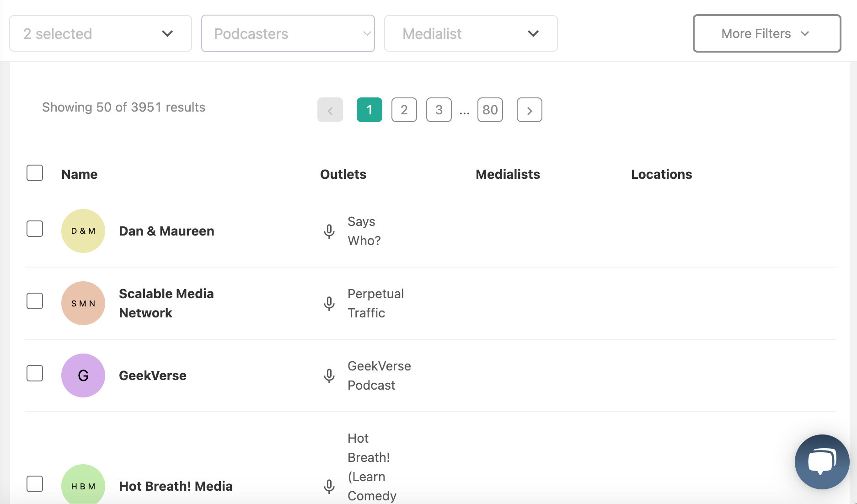Click the GeekVerse Podcast outlet text
The width and height of the screenshot is (857, 504).
pyautogui.click(x=379, y=375)
